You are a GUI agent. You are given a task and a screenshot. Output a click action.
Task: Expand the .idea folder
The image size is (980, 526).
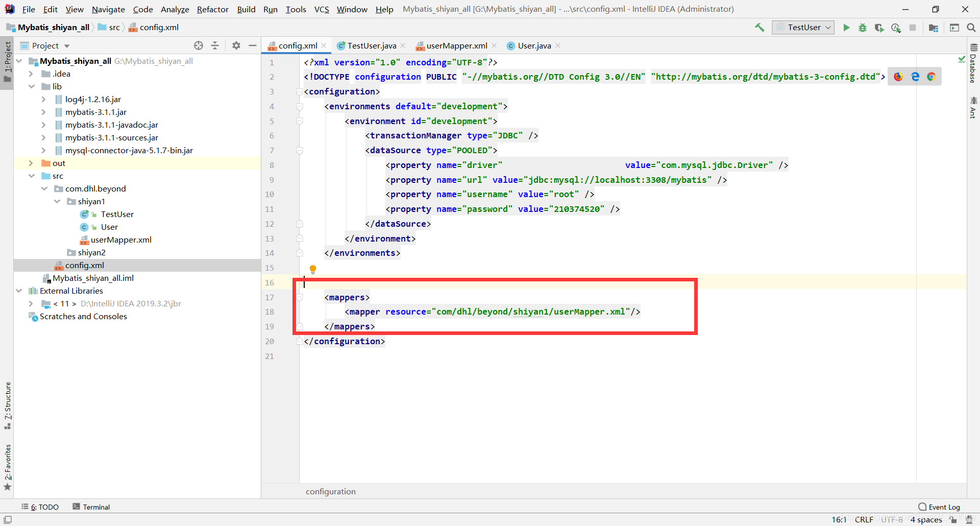[31, 74]
